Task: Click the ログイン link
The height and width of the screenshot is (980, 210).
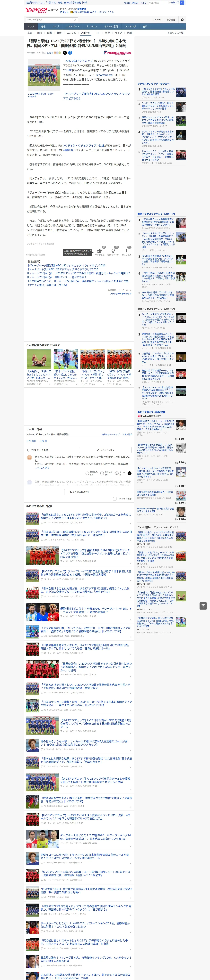Action: (x=64, y=12)
